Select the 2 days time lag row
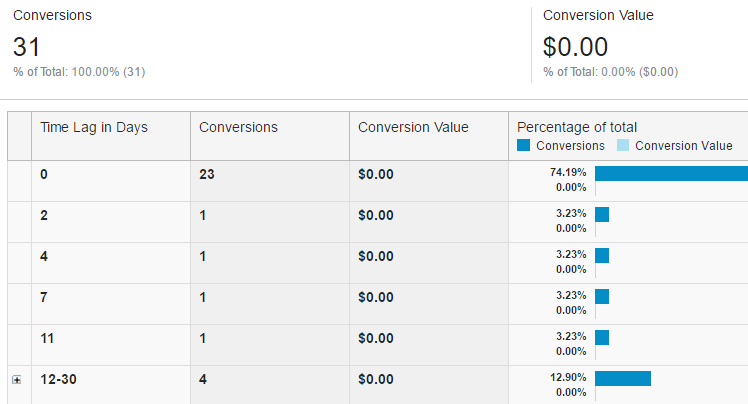The width and height of the screenshot is (748, 404). [44, 214]
